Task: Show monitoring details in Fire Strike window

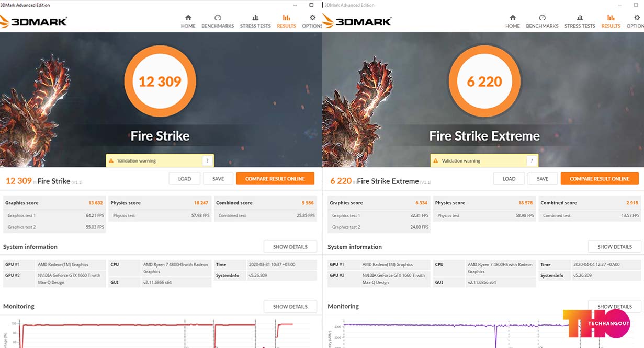Action: (x=290, y=307)
